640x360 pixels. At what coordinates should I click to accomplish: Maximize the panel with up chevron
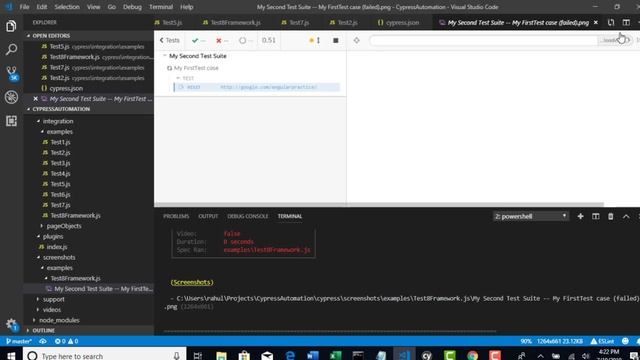click(626, 216)
